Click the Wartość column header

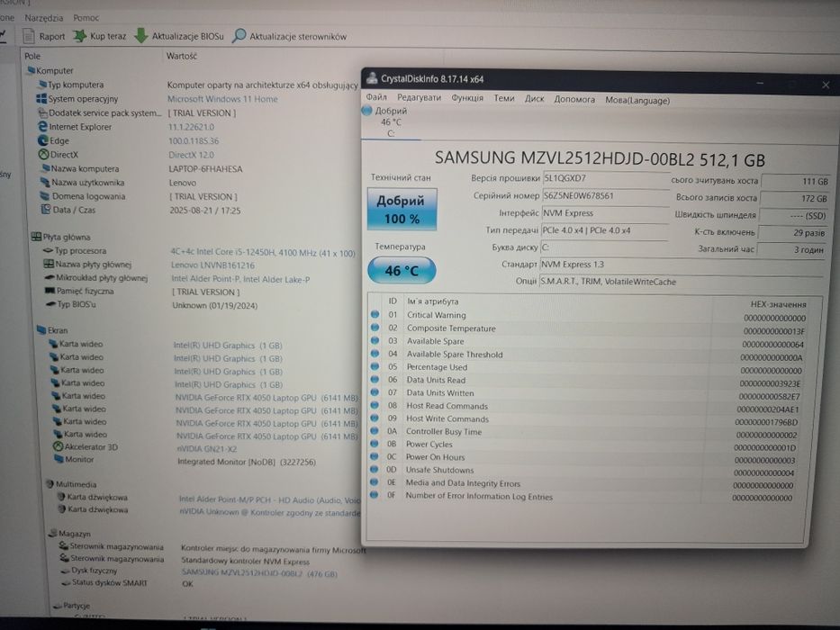coord(182,56)
